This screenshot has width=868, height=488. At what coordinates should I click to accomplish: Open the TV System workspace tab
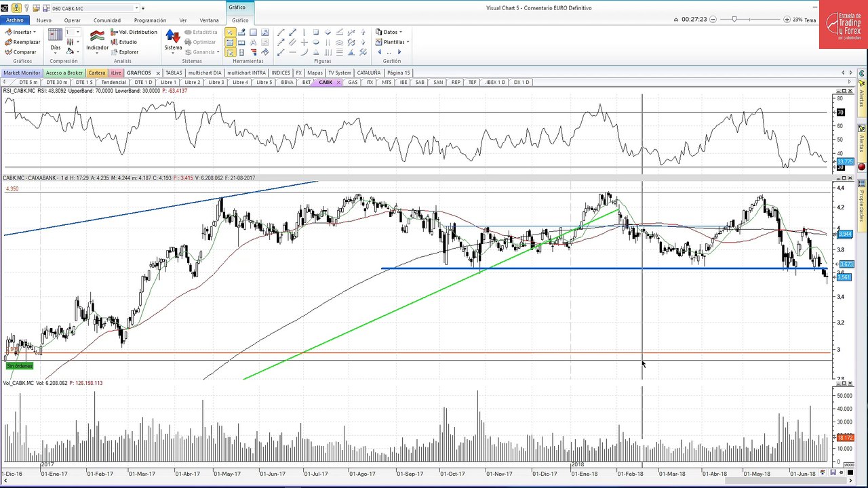pos(340,73)
